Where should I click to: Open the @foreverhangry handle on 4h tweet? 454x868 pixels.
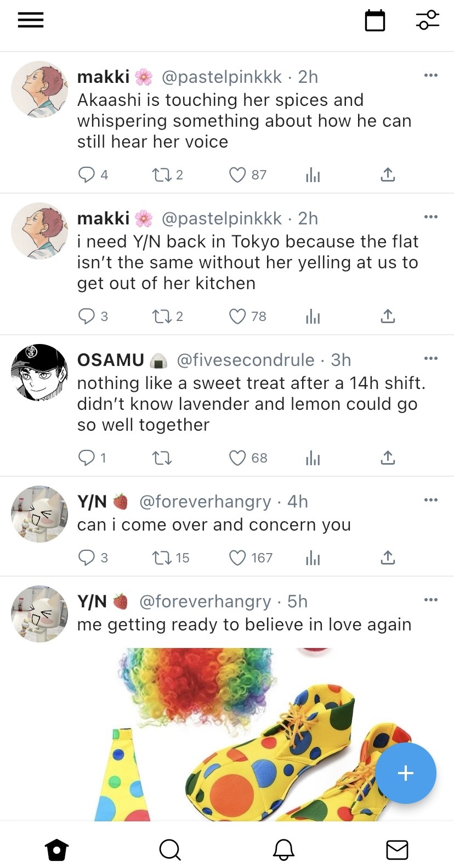coord(206,501)
